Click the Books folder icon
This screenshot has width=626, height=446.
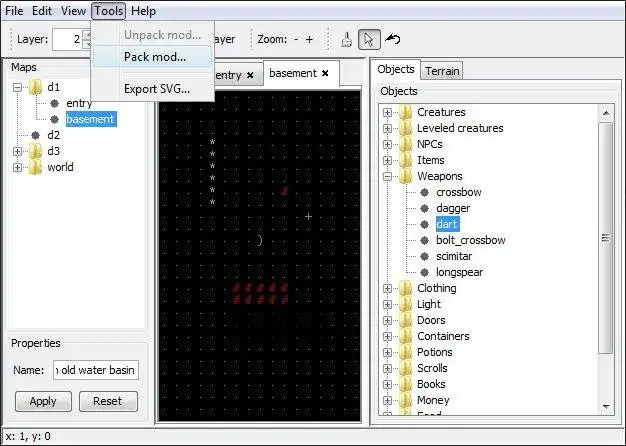[x=405, y=384]
